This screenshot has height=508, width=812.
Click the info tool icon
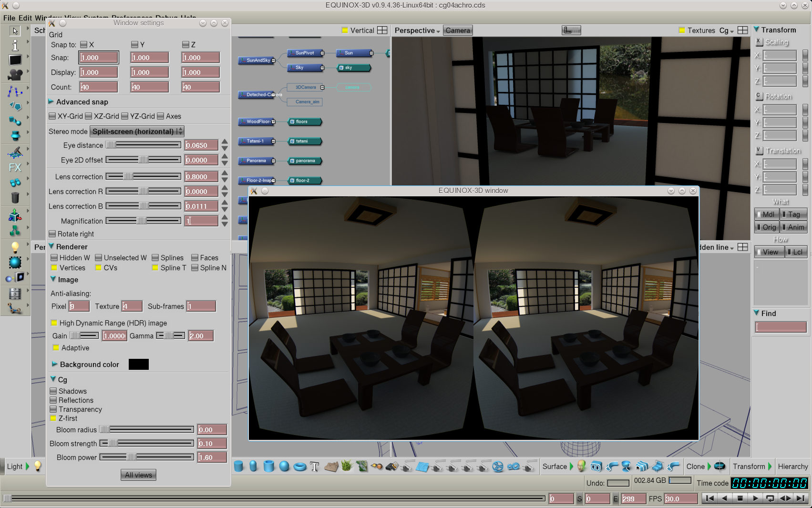pyautogui.click(x=15, y=45)
